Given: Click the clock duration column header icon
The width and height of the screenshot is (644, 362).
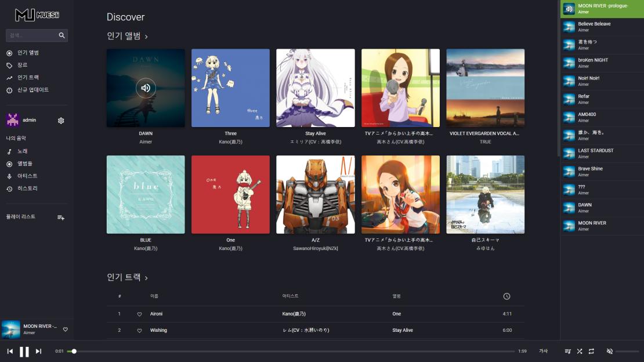Looking at the screenshot, I should pyautogui.click(x=507, y=296).
